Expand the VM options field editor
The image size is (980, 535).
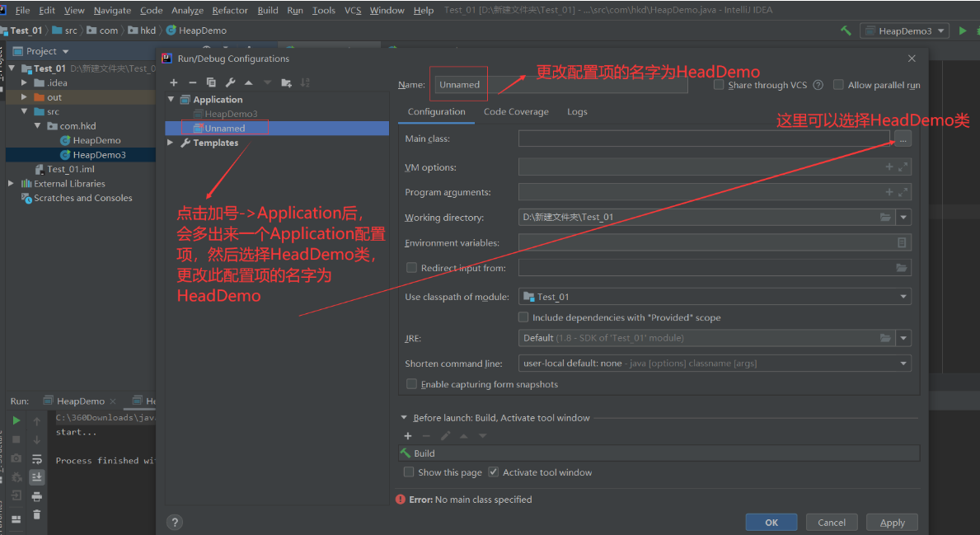click(x=903, y=167)
